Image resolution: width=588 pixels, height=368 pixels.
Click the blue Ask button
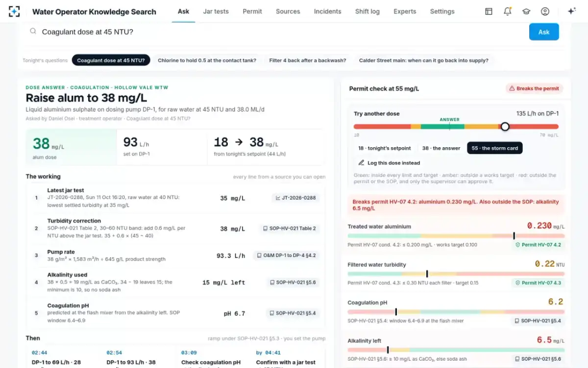coord(544,32)
